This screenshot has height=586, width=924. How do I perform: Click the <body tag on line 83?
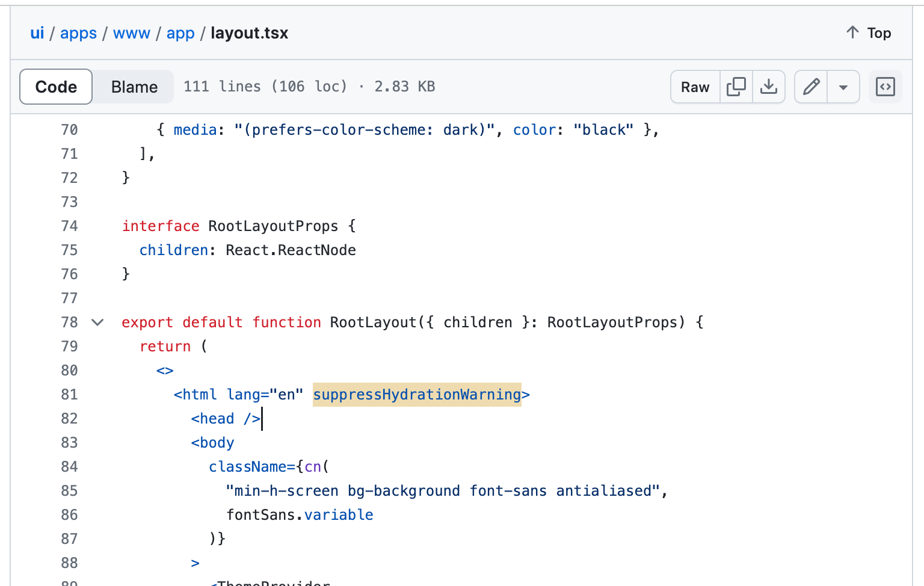(212, 443)
